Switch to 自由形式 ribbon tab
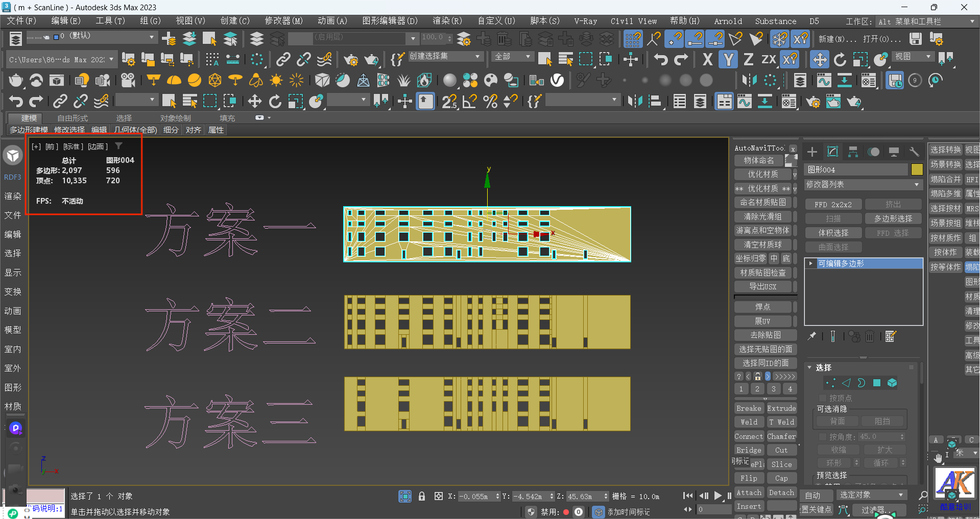 (73, 118)
